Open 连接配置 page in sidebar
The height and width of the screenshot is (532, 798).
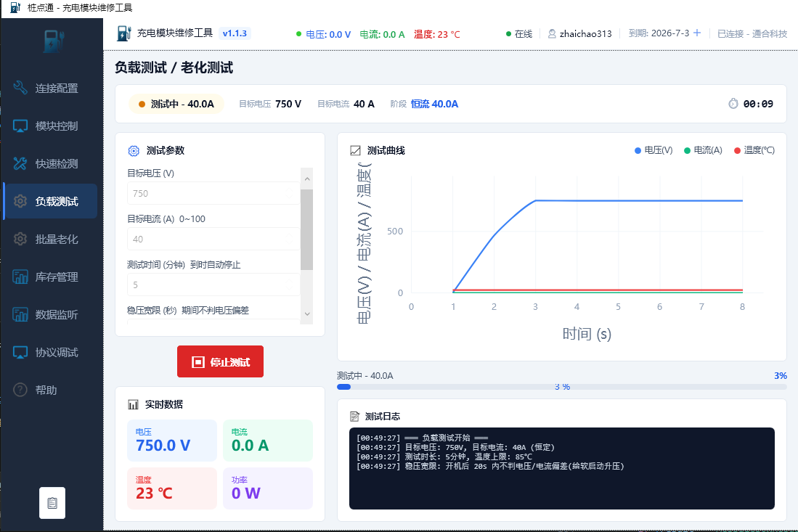[x=50, y=88]
